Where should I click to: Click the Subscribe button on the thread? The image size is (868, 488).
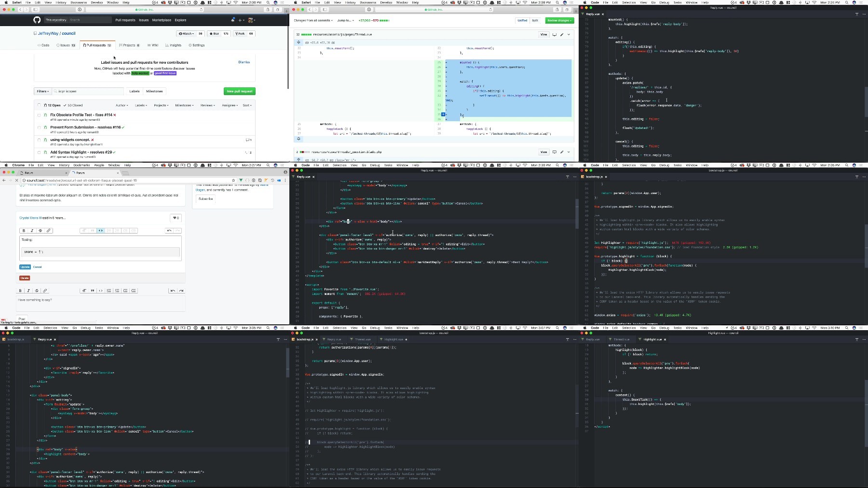[x=206, y=199]
